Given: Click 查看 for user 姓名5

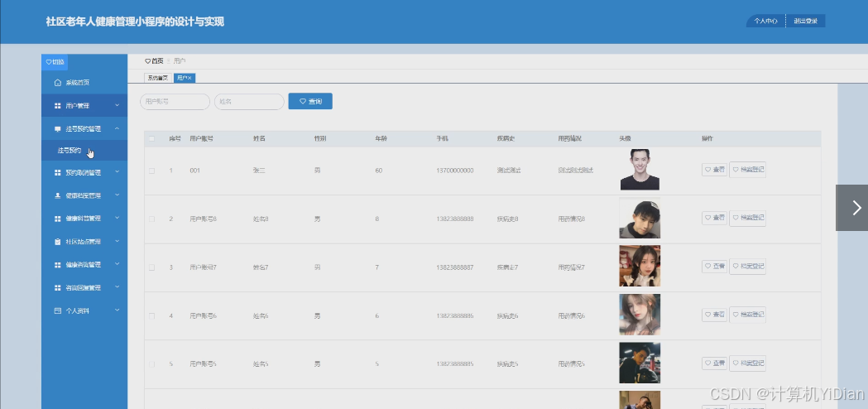Looking at the screenshot, I should (x=714, y=363).
